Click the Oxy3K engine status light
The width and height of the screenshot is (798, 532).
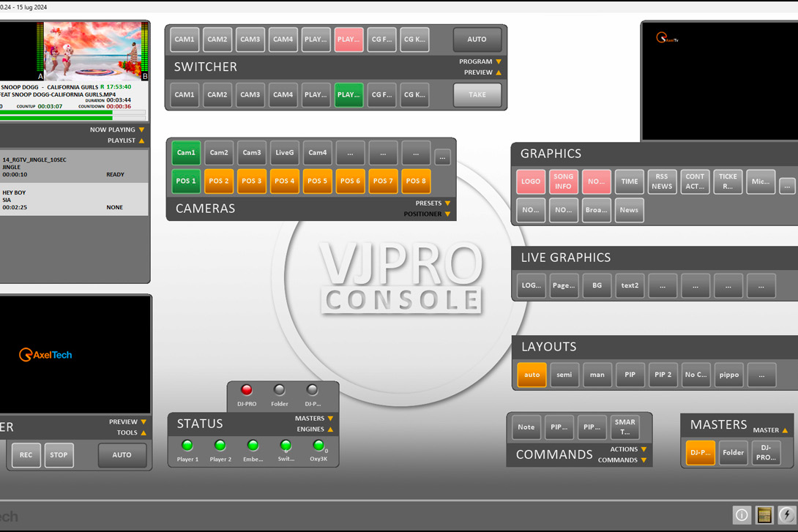(x=318, y=446)
